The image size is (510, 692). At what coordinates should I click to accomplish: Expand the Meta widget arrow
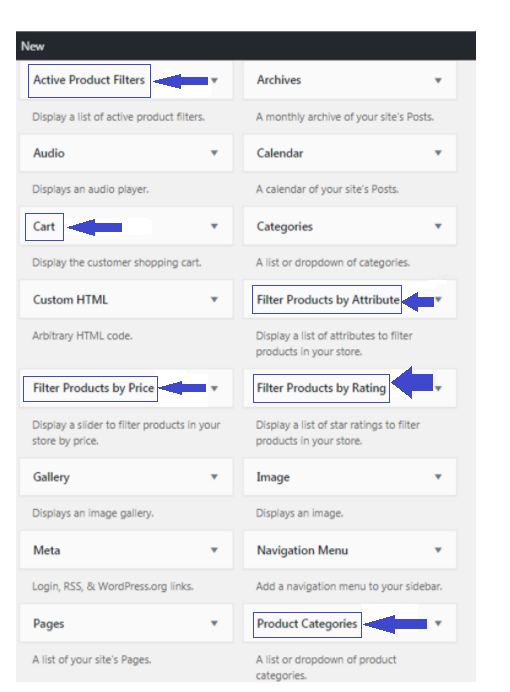tap(214, 550)
